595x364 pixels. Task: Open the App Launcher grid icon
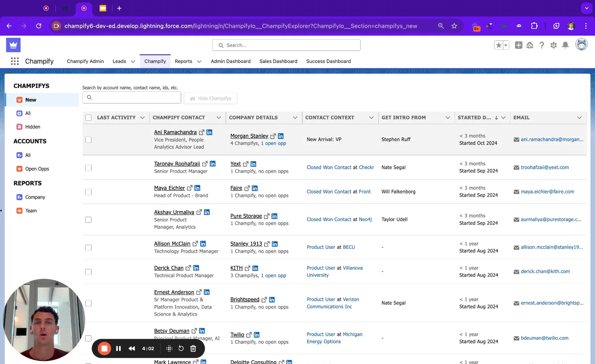pyautogui.click(x=15, y=61)
